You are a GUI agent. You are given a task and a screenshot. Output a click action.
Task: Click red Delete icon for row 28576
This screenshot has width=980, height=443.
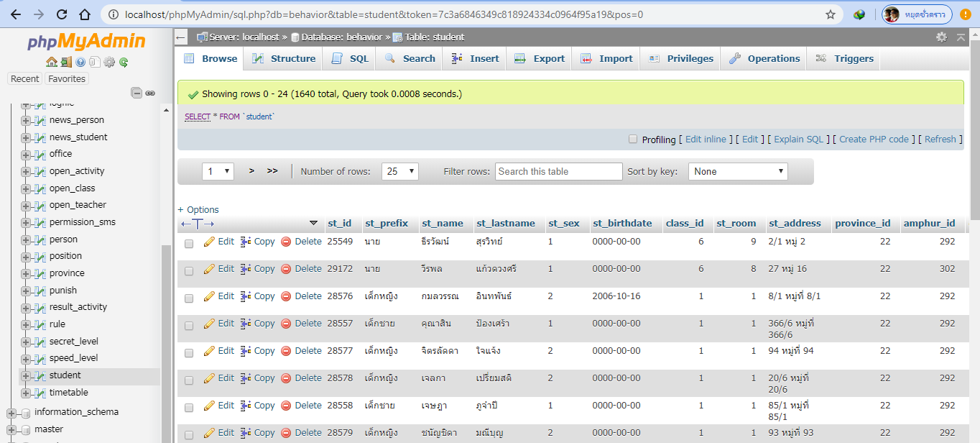click(286, 296)
